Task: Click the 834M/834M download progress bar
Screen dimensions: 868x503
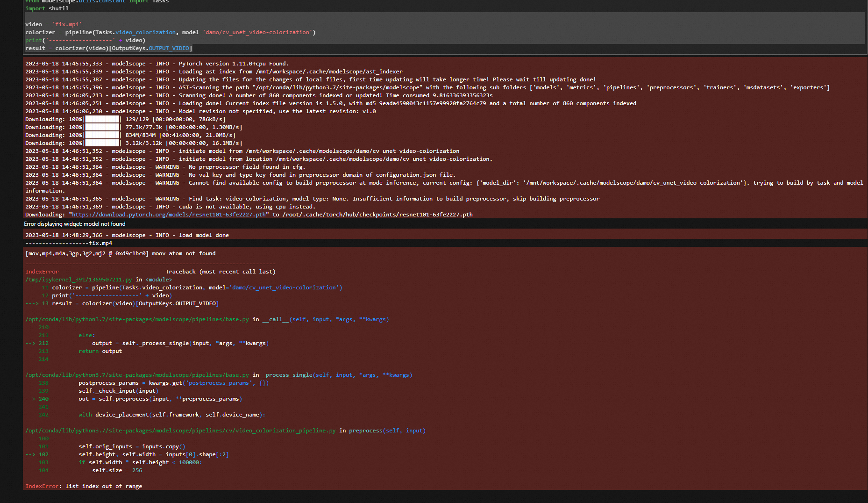Action: click(x=102, y=135)
